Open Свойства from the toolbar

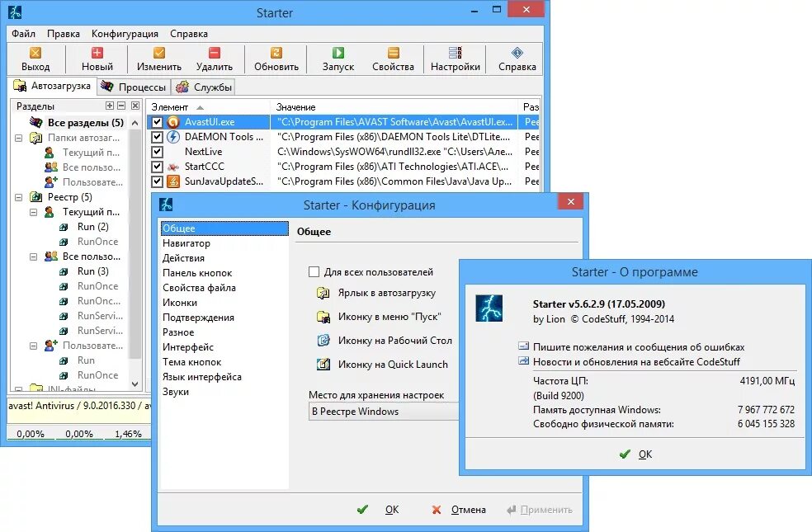(x=393, y=59)
